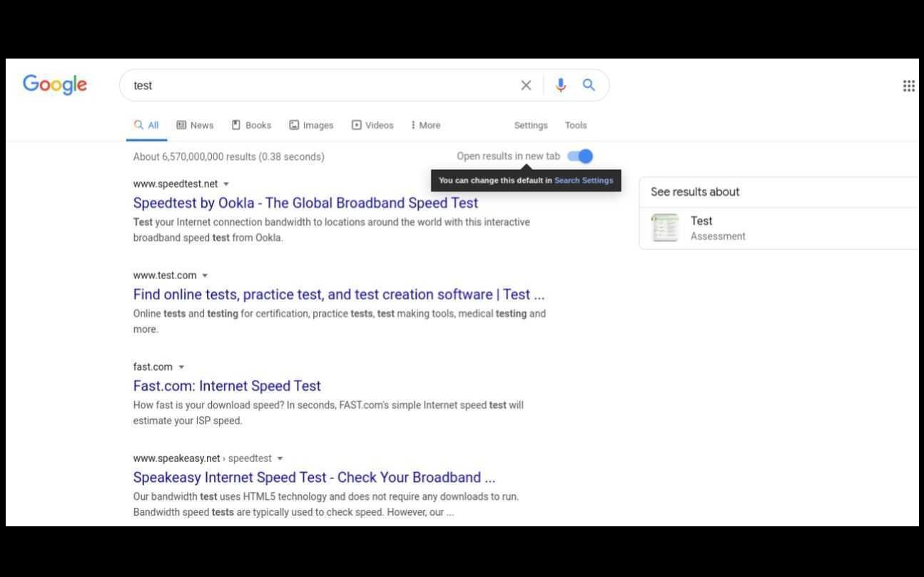
Task: Open the Tools menu
Action: [x=576, y=124]
